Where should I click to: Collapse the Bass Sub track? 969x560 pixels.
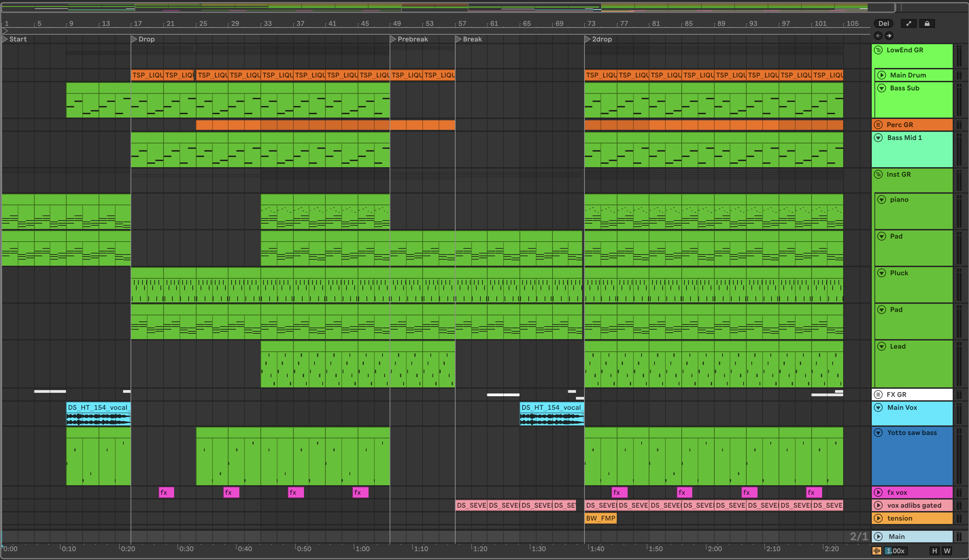(882, 88)
